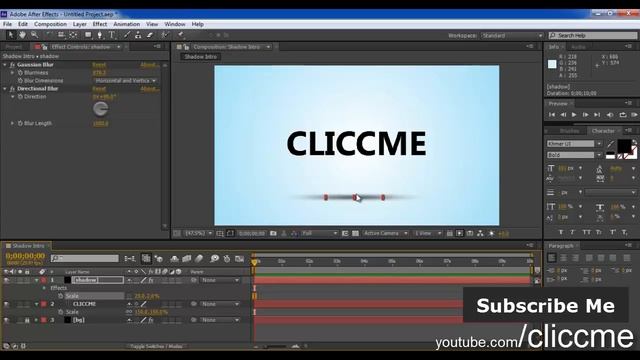Click Reset for Gaussian Blur
Viewport: 640px width, 360px height.
coord(99,65)
